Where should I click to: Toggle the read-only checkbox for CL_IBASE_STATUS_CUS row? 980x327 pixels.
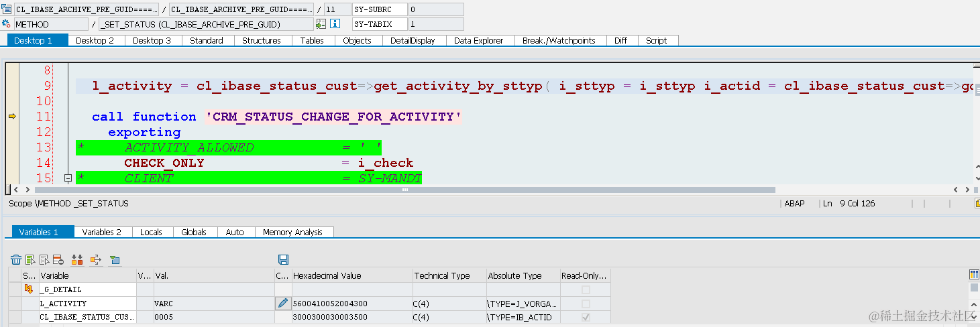click(x=586, y=318)
